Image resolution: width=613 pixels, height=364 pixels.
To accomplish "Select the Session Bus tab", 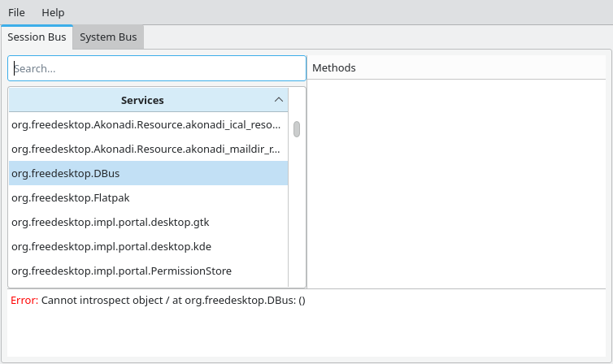I will [x=37, y=37].
